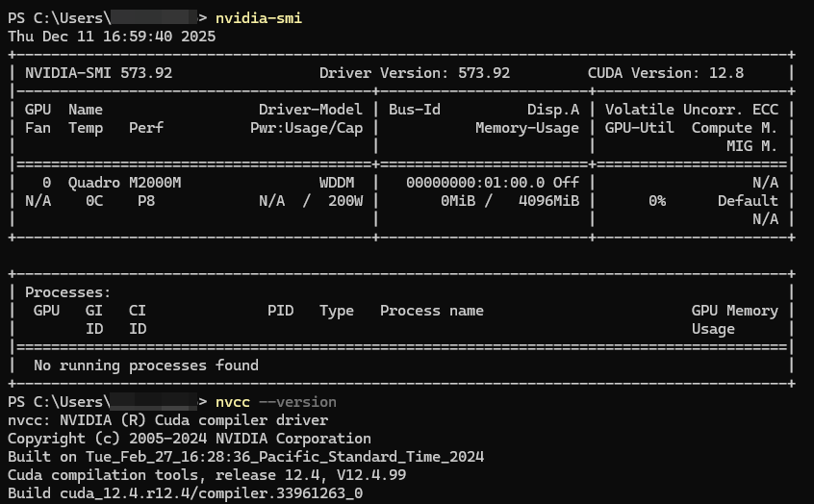814x504 pixels.
Task: Click the 4096MiB memory total
Action: tap(548, 201)
